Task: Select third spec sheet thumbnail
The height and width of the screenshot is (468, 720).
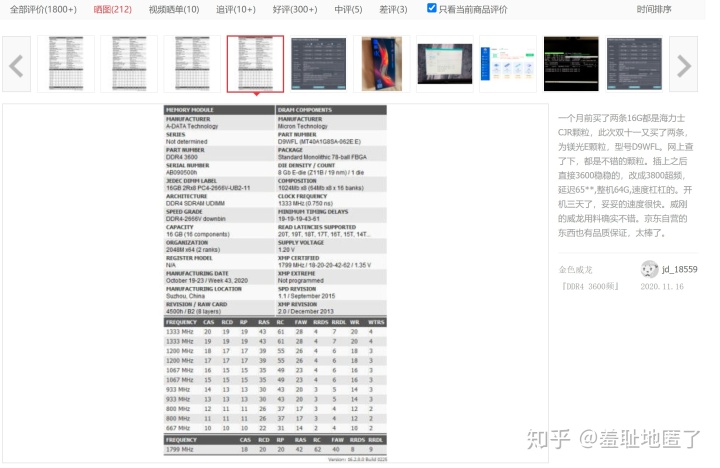Action: 192,64
